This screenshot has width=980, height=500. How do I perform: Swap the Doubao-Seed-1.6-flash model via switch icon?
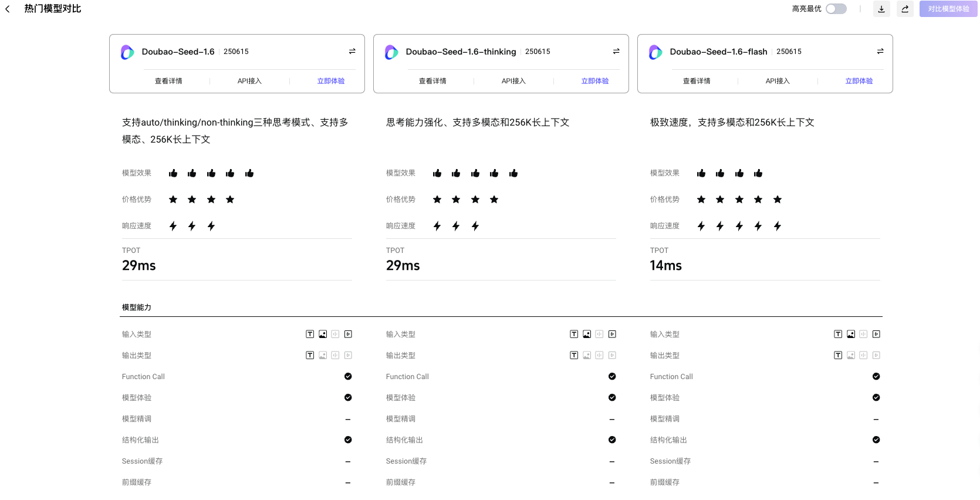(880, 52)
